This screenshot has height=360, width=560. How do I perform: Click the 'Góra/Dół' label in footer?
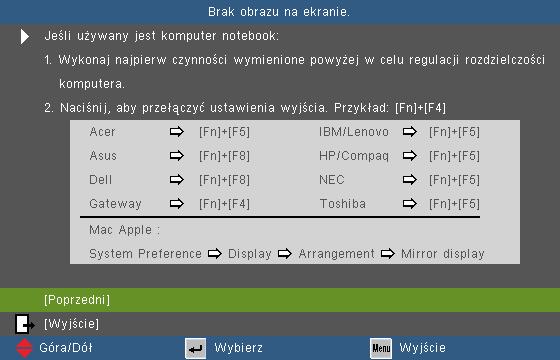pyautogui.click(x=66, y=348)
